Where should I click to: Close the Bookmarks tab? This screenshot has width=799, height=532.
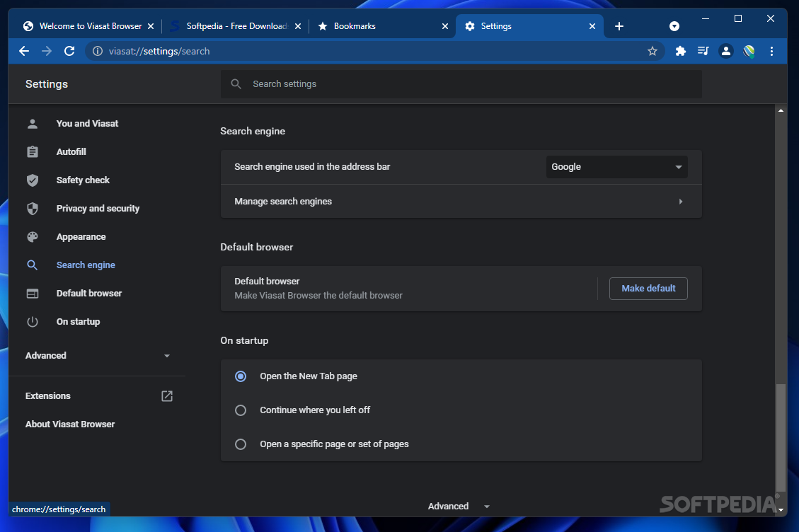tap(445, 26)
